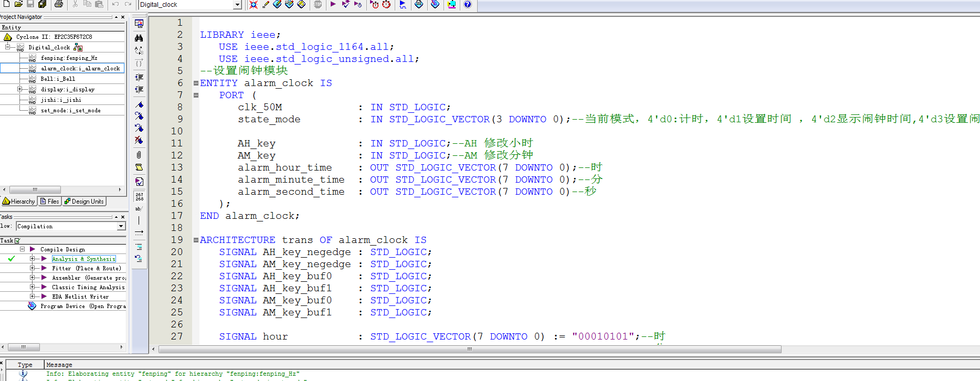The height and width of the screenshot is (381, 980).
Task: Click the EDA Netlist Writer label
Action: 80,297
